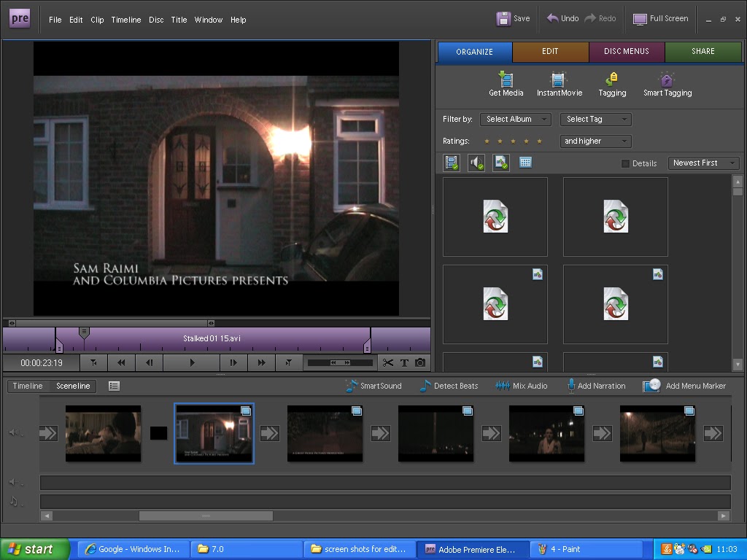Viewport: 747px width, 560px height.
Task: Set rating filter to five stars
Action: (539, 141)
